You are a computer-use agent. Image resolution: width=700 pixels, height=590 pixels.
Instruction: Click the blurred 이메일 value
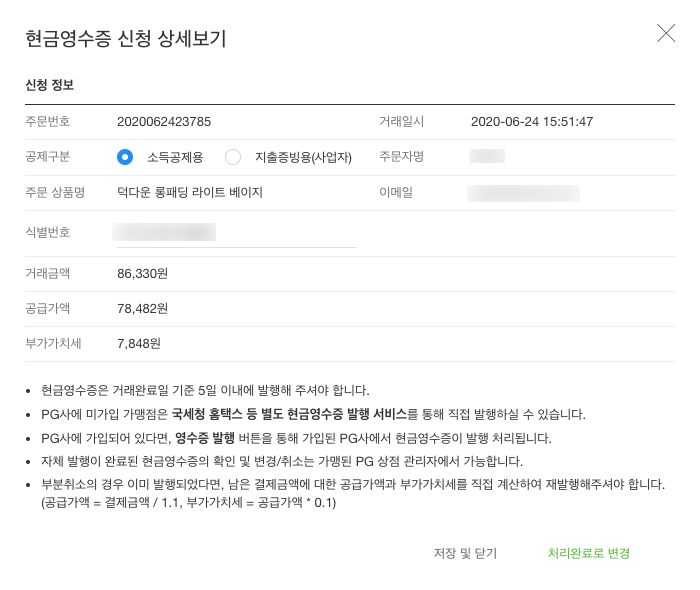click(x=524, y=192)
